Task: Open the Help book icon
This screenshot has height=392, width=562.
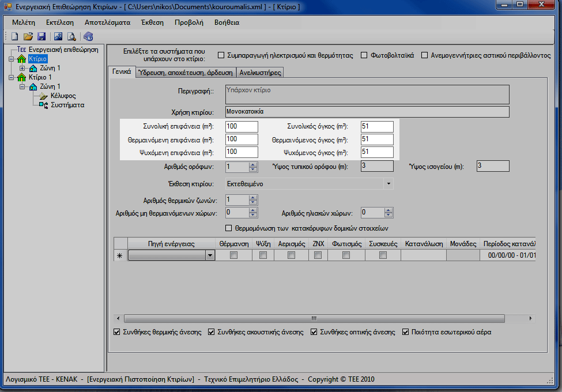Action: point(88,36)
